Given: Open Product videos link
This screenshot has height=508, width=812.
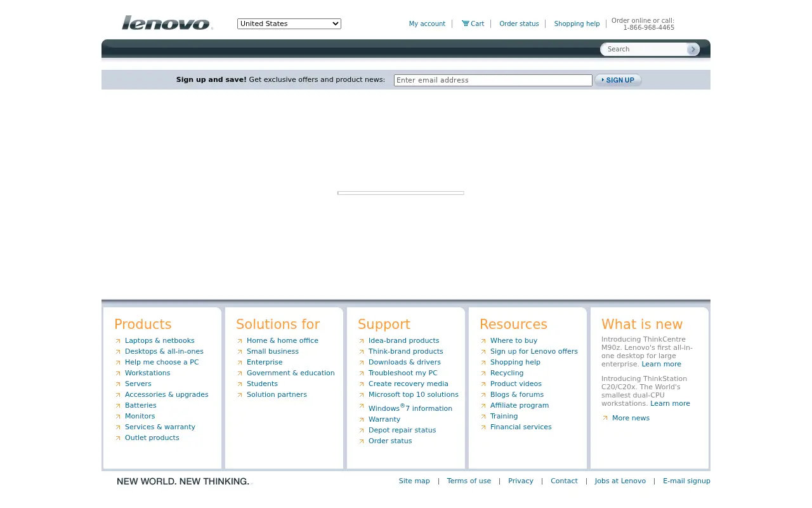Looking at the screenshot, I should tap(516, 384).
